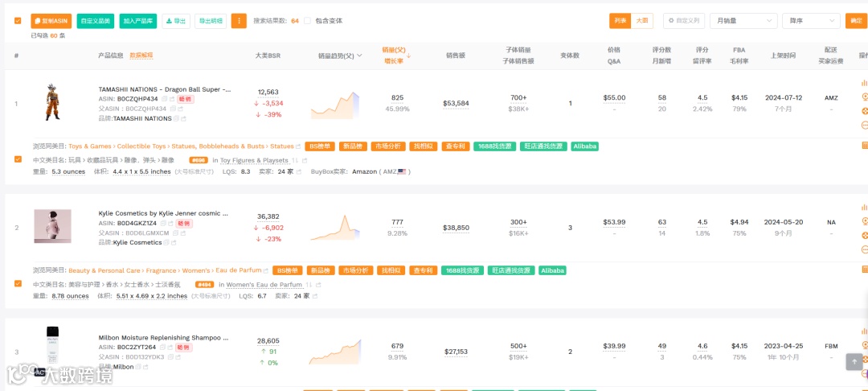The image size is (868, 391).
Task: Open the Toys & Games category link
Action: pos(90,146)
